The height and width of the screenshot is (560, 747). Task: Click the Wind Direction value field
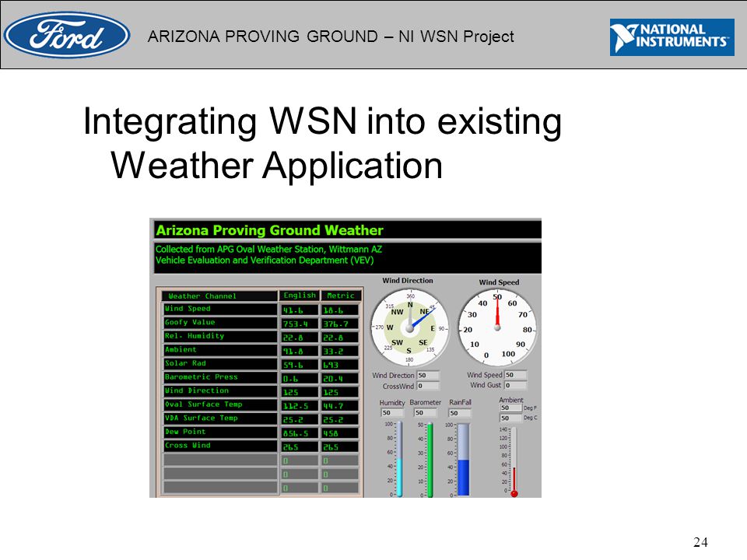point(427,375)
